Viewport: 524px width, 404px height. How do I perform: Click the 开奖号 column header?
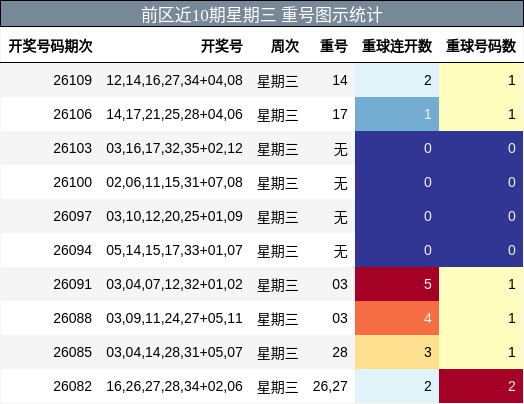(222, 46)
